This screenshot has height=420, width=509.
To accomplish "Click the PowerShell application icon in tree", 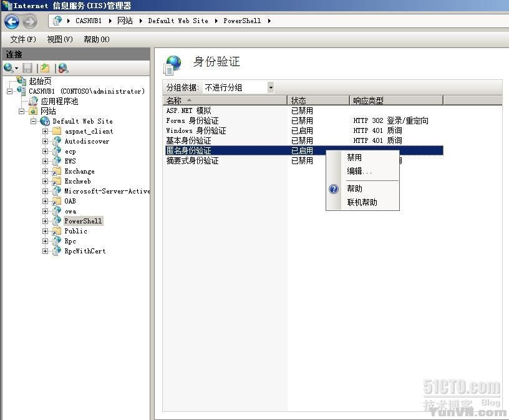I will click(57, 221).
